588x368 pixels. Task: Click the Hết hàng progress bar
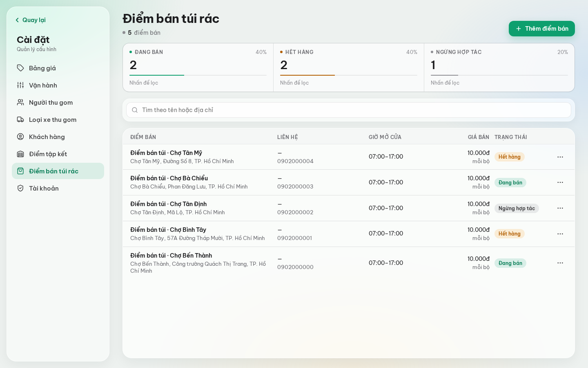[349, 75]
